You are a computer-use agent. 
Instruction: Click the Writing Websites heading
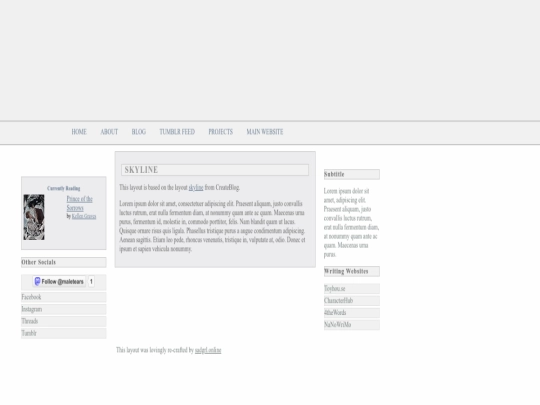click(352, 271)
